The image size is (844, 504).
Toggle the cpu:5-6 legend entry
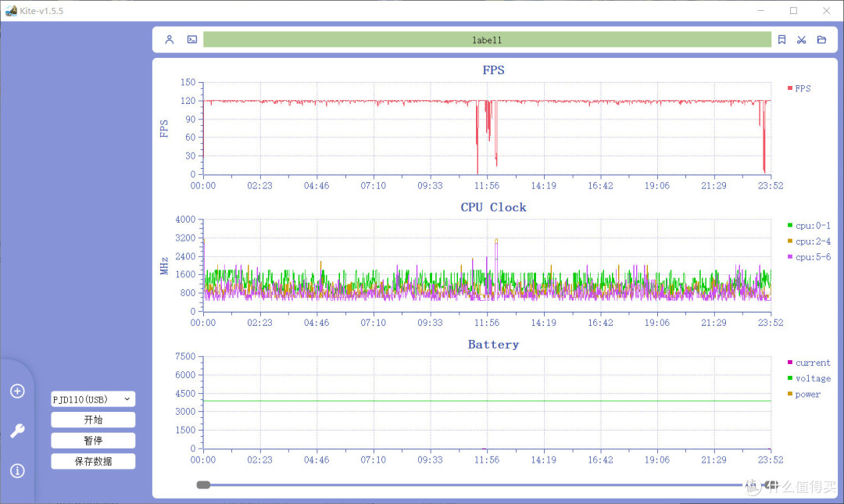(809, 257)
